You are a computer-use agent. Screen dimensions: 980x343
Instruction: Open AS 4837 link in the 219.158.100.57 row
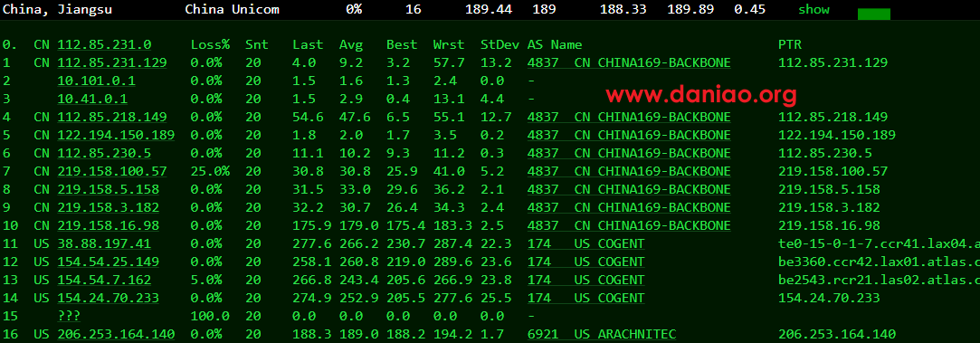coord(629,172)
